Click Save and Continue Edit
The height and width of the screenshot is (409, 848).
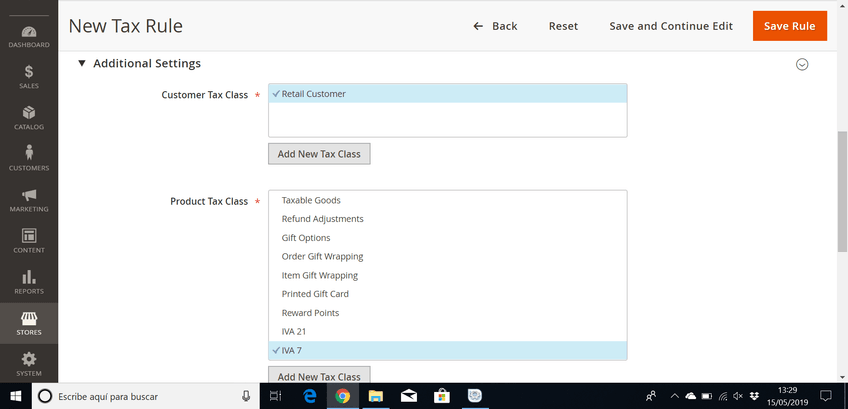tap(670, 26)
